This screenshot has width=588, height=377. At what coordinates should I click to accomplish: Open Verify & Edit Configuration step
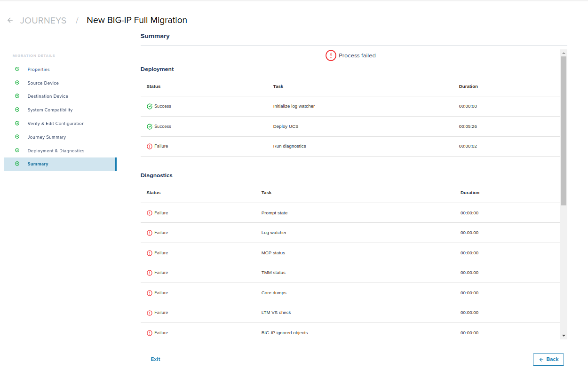56,124
